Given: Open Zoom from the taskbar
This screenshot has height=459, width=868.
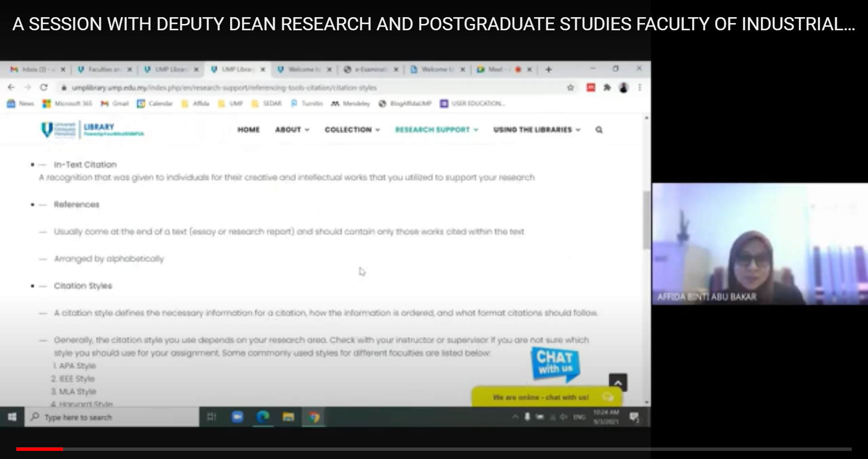Looking at the screenshot, I should coord(237,417).
